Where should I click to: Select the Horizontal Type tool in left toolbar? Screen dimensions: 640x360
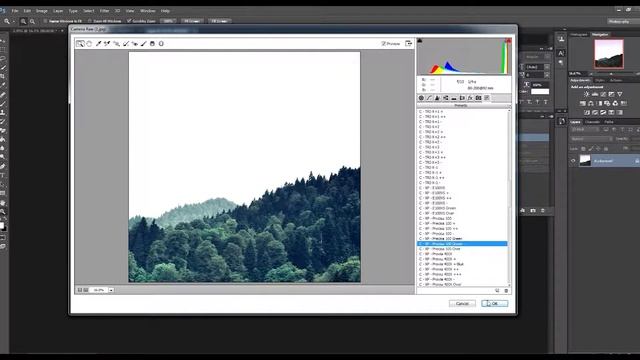(3, 176)
